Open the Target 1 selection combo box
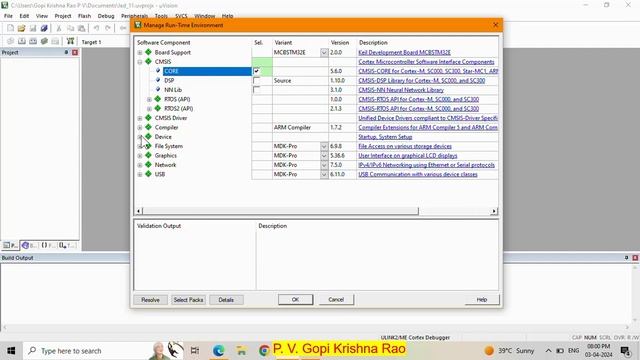Viewport: 640px width, 360px height. [x=104, y=42]
